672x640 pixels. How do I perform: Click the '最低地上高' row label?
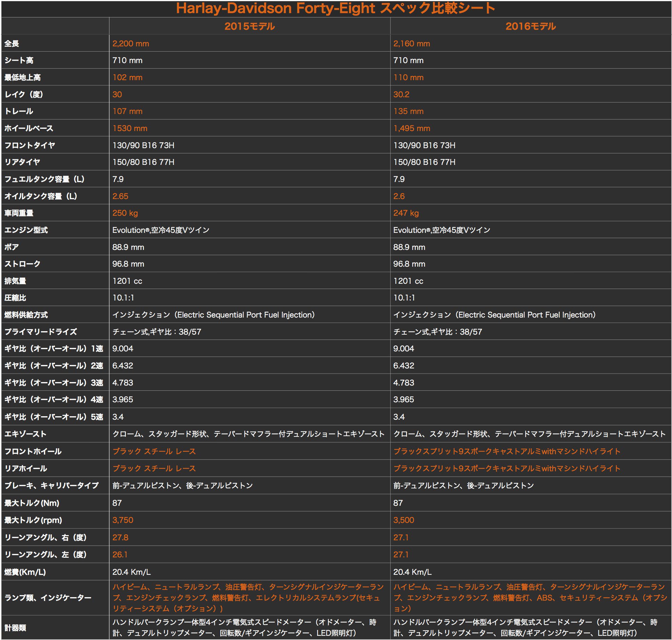click(22, 77)
